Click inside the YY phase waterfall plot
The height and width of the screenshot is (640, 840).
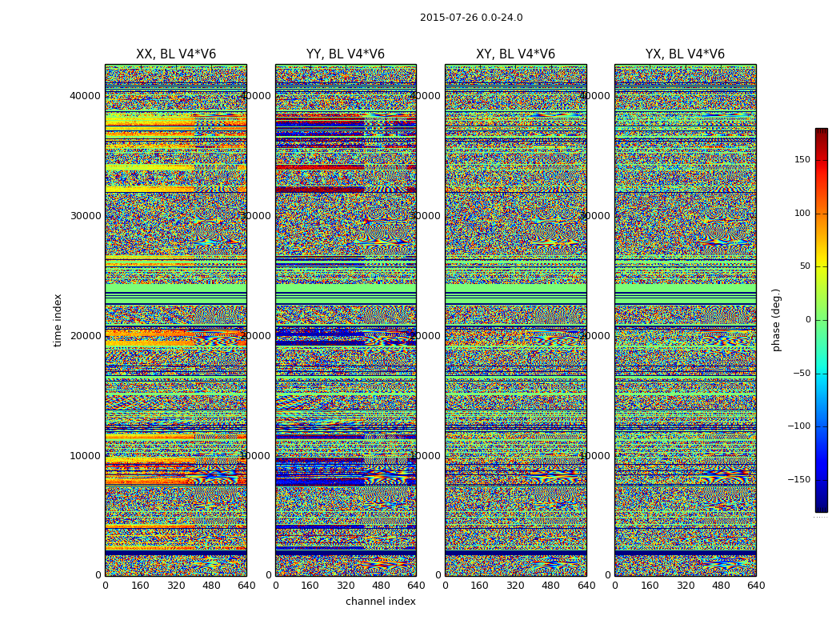coord(346,320)
